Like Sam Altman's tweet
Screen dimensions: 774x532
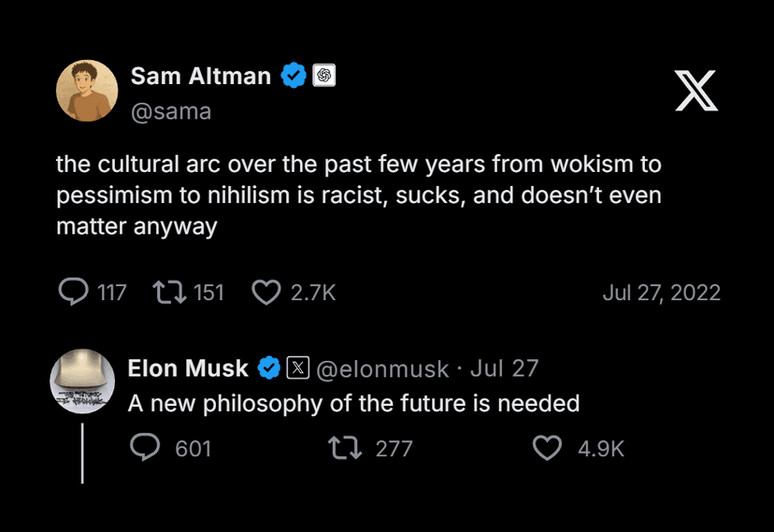click(x=266, y=293)
